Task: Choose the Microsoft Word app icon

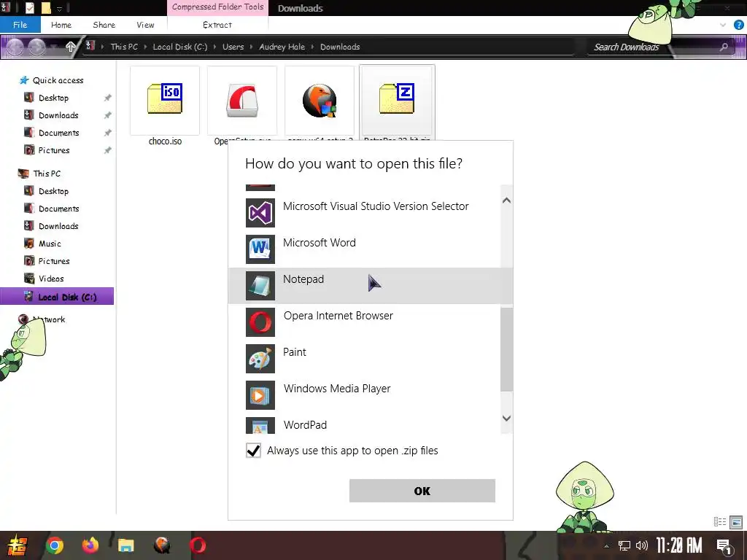Action: (260, 249)
